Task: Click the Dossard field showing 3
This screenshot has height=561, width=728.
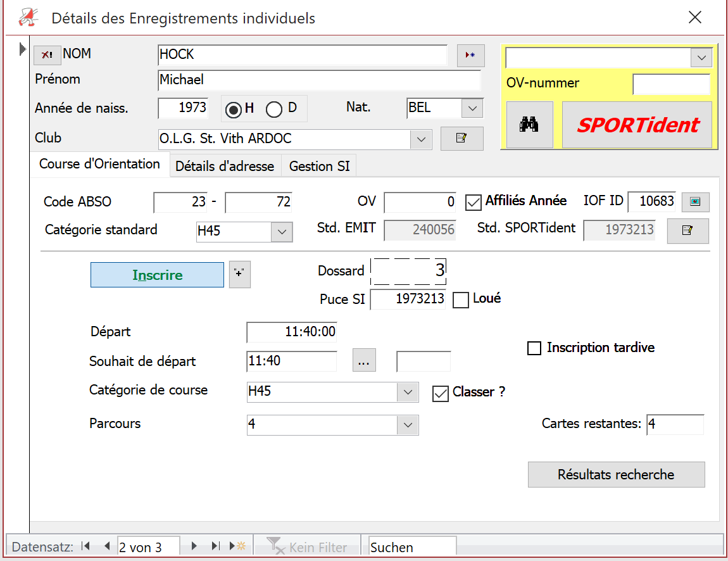Action: [x=408, y=271]
